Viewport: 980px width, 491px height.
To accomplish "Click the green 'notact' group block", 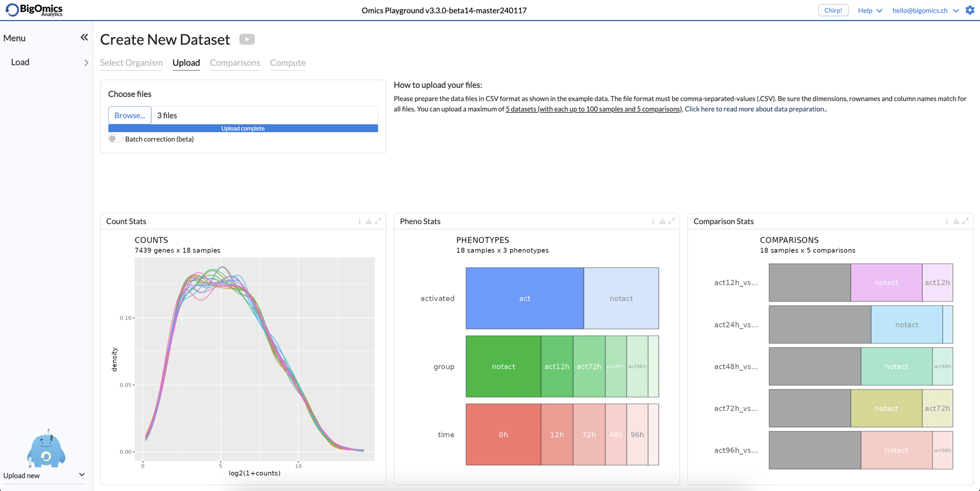I will 503,366.
